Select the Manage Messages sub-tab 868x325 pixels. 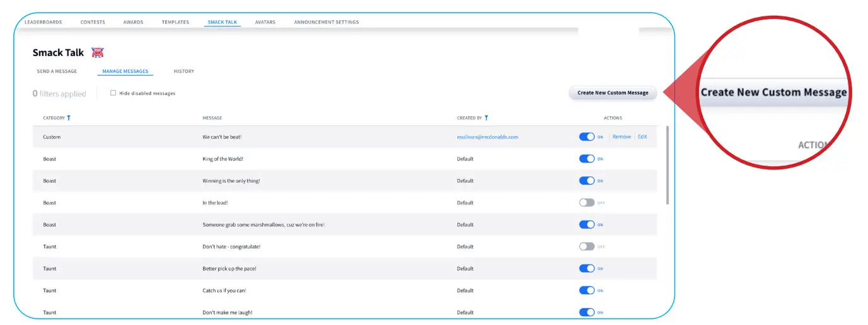125,71
